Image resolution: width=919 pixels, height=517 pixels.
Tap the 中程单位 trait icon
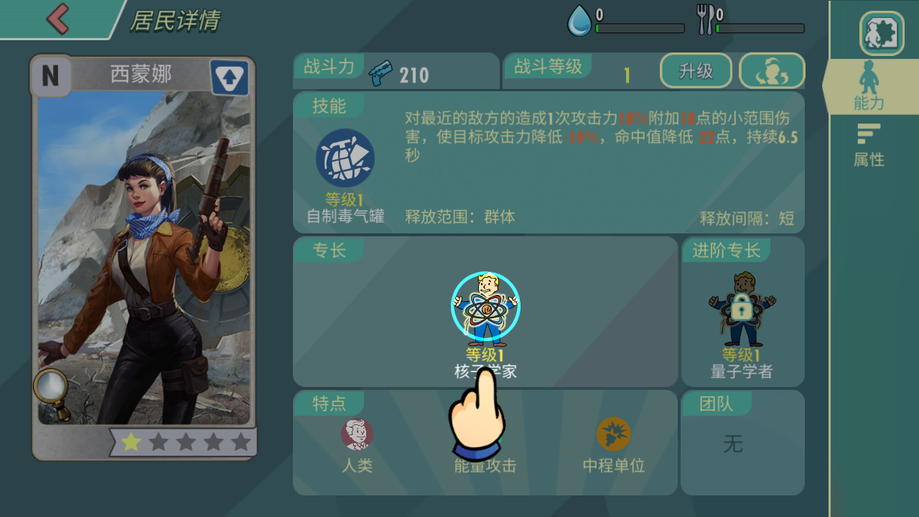tap(613, 434)
